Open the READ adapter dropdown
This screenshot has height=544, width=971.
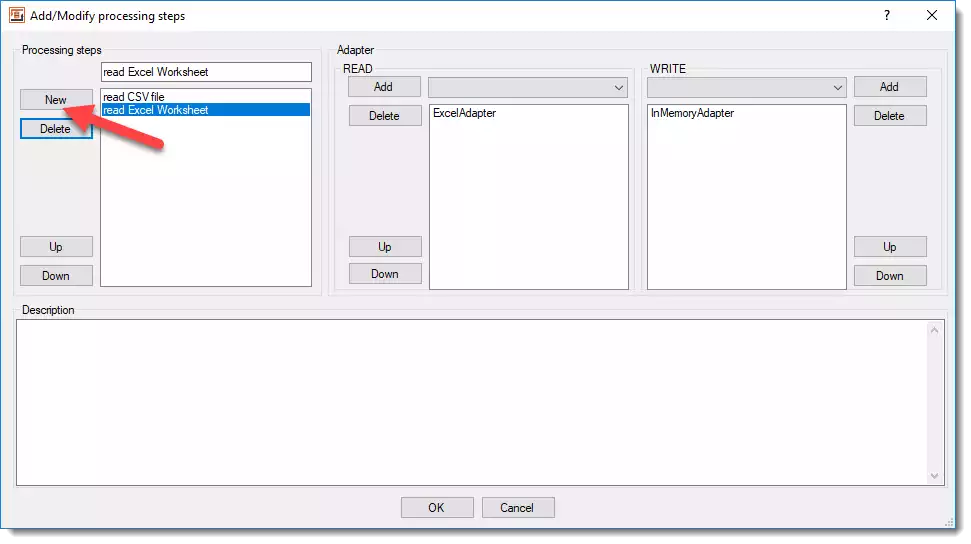[619, 88]
